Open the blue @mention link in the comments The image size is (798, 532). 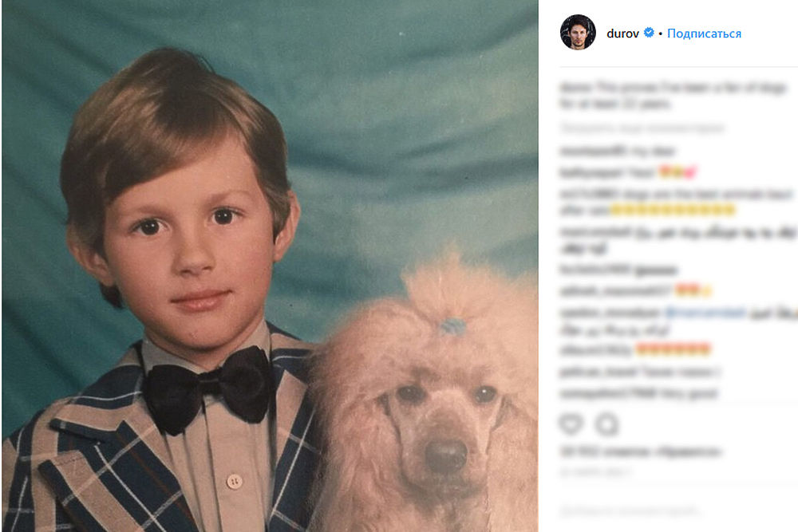point(705,312)
